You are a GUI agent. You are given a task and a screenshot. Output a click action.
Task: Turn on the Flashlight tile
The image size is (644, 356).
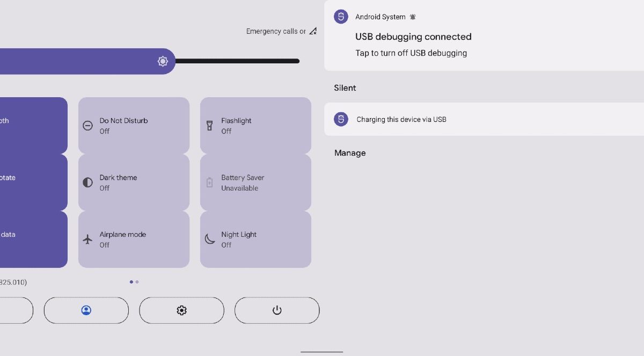tap(255, 126)
